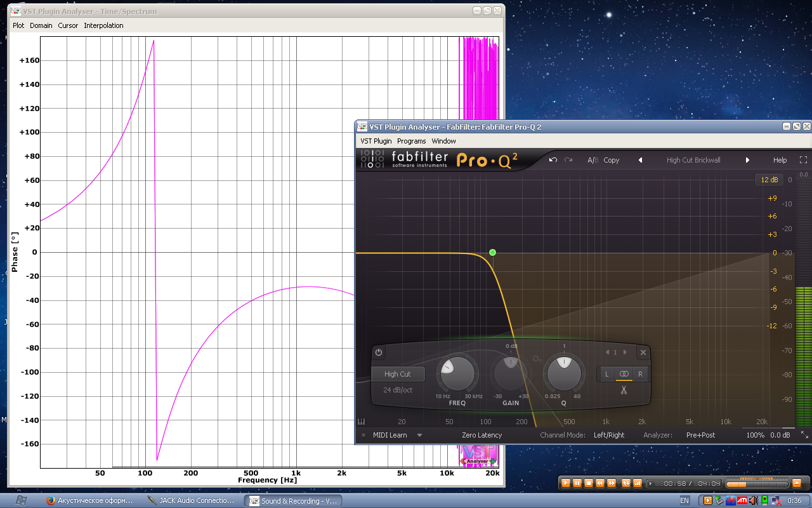The image size is (812, 508).
Task: Click the FREQ knob
Action: pyautogui.click(x=457, y=373)
